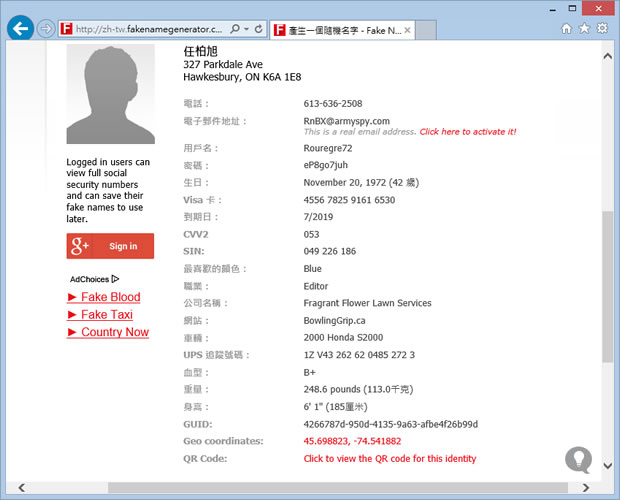Click link to view the QR code

click(x=389, y=458)
